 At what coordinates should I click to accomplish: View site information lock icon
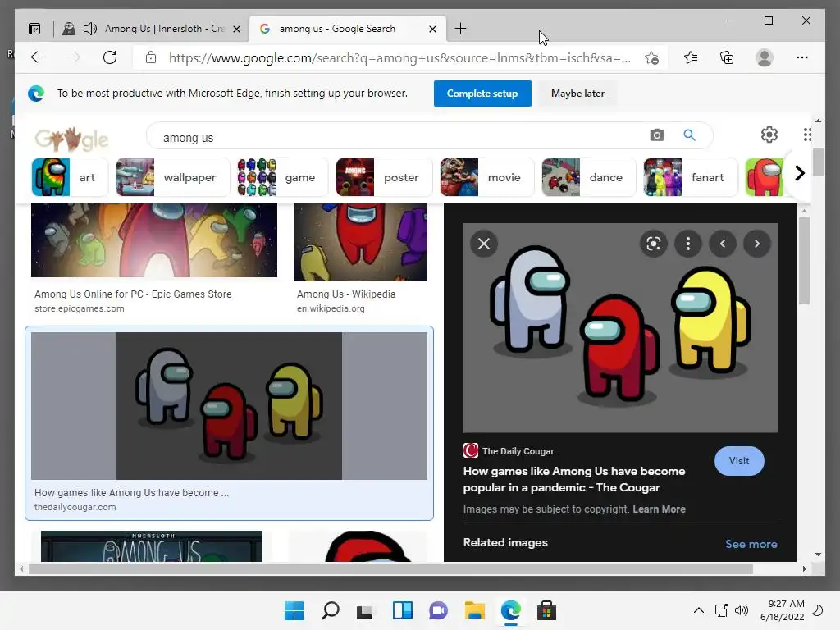point(151,58)
